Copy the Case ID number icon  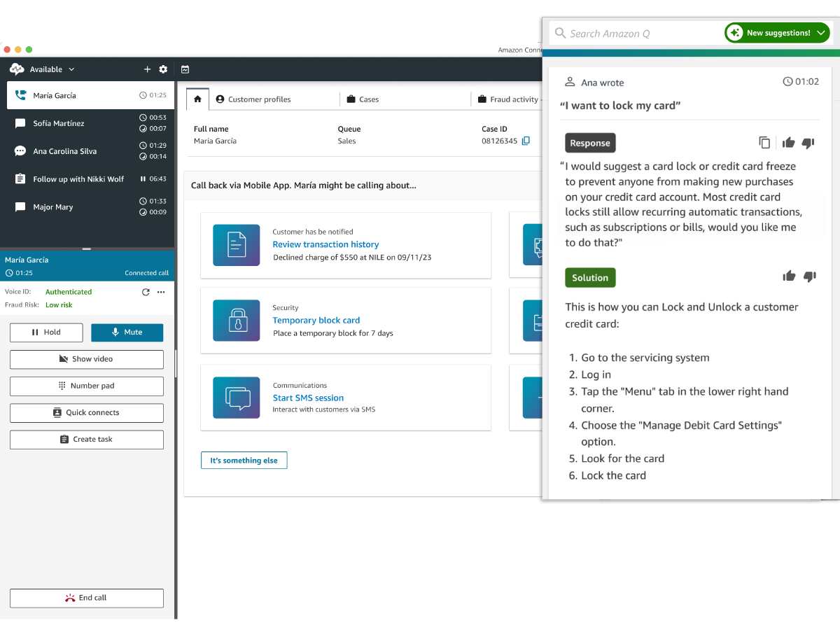click(x=526, y=141)
